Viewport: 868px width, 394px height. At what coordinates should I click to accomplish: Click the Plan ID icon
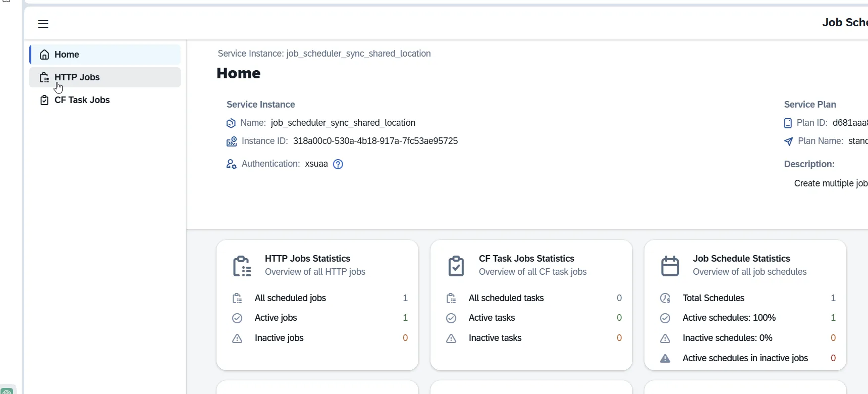tap(788, 123)
